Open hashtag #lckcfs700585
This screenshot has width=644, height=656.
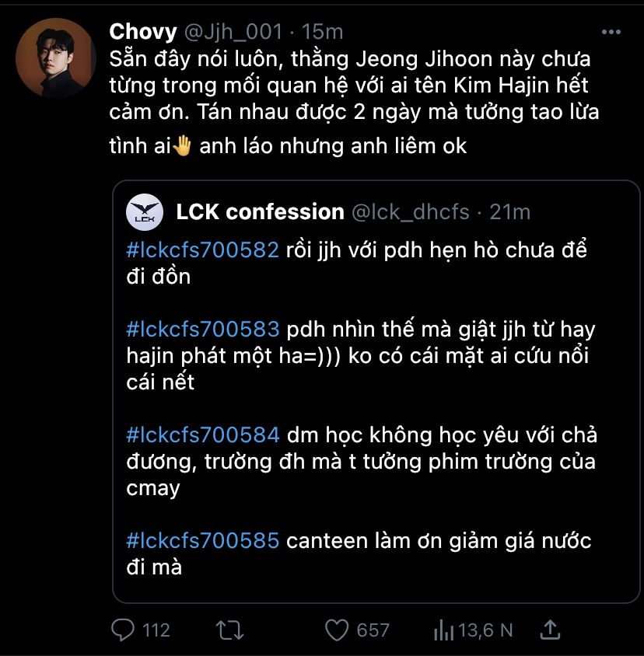point(202,540)
